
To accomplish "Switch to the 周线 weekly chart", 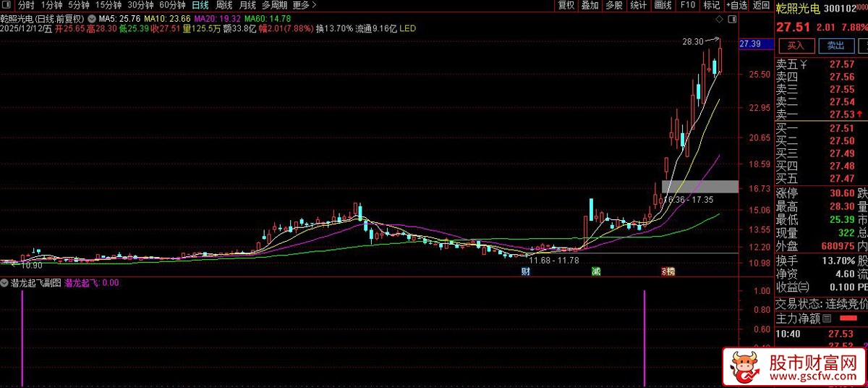I will (224, 5).
